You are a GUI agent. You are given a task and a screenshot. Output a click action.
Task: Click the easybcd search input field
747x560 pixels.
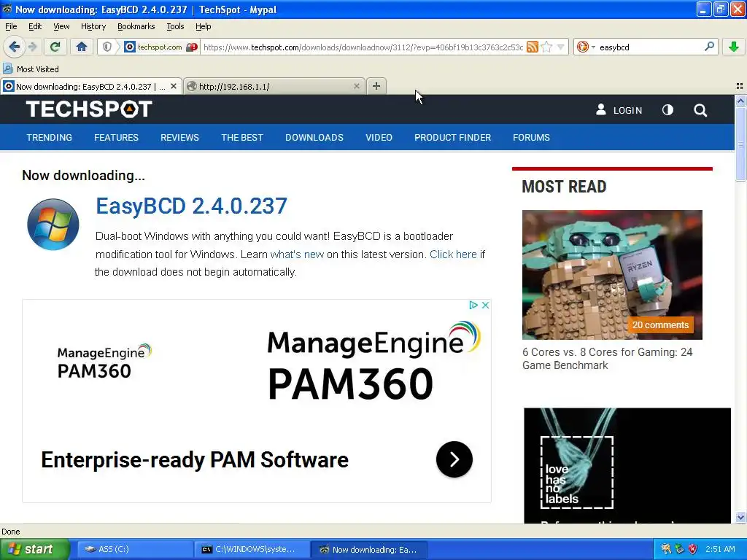pyautogui.click(x=650, y=47)
